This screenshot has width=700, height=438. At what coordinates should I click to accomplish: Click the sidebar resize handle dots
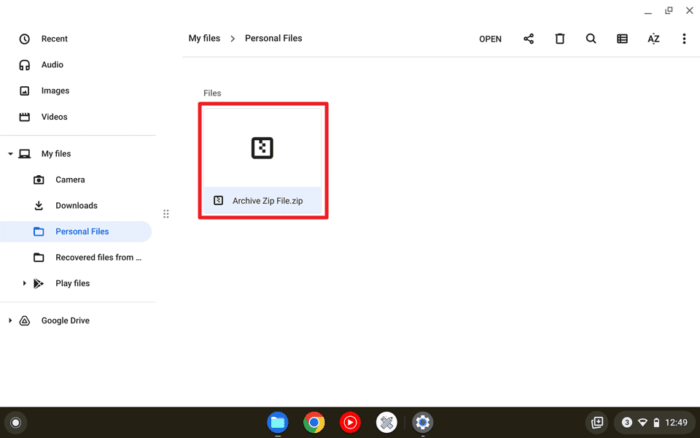tap(166, 214)
